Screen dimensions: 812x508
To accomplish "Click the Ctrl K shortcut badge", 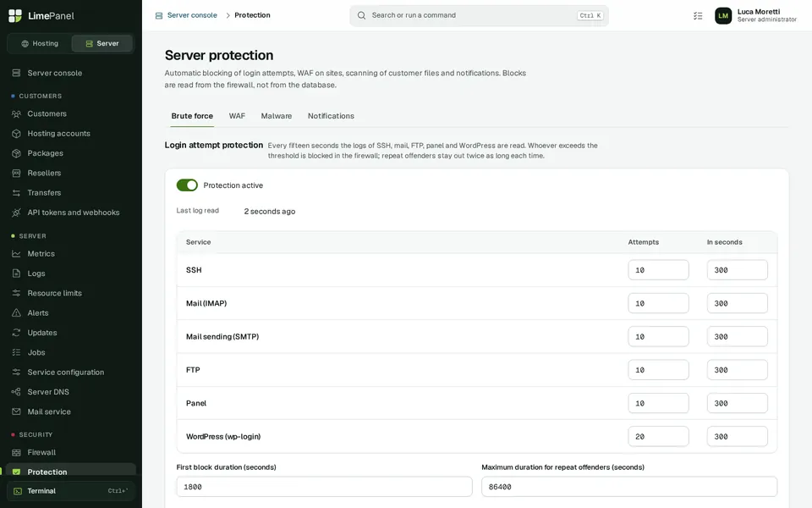I will click(x=590, y=15).
